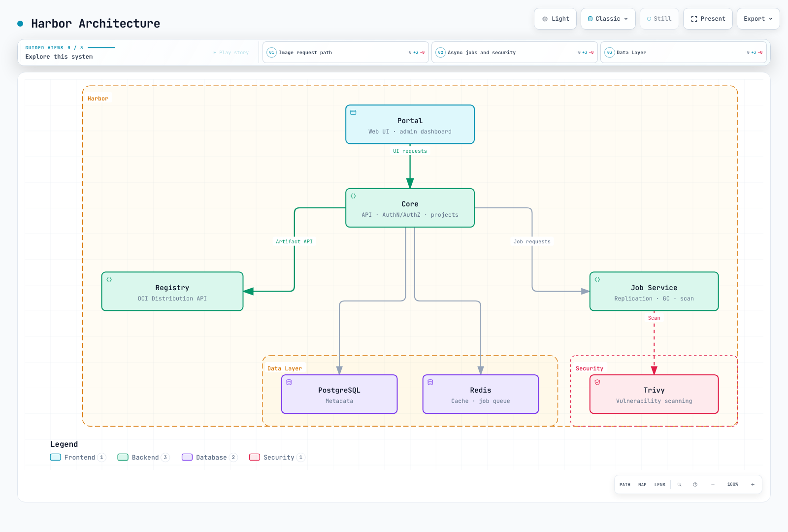This screenshot has width=788, height=532.
Task: Toggle LENS mode in bottom toolbar
Action: click(660, 485)
